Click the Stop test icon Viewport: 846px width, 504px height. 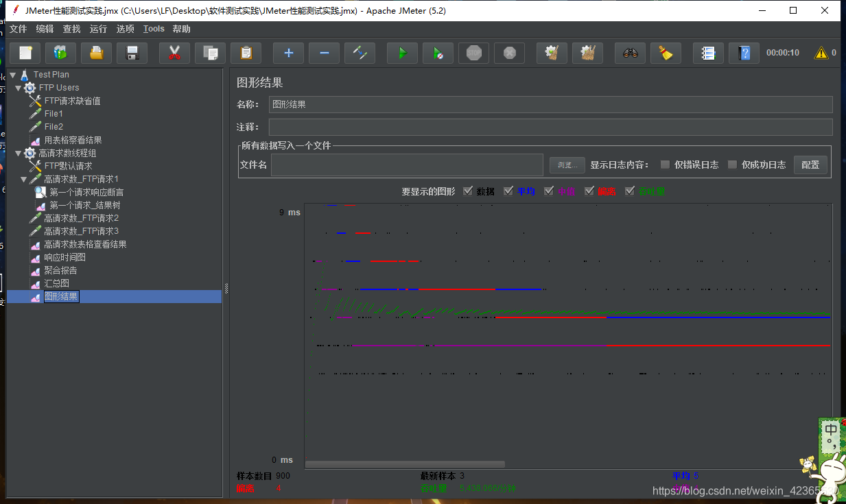coord(474,53)
